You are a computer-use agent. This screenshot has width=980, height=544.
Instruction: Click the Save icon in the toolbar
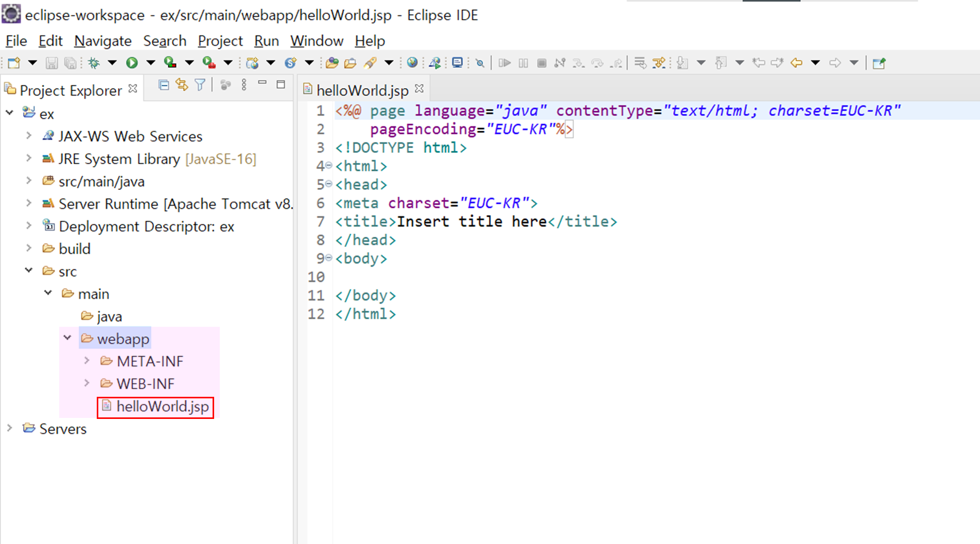(x=51, y=63)
